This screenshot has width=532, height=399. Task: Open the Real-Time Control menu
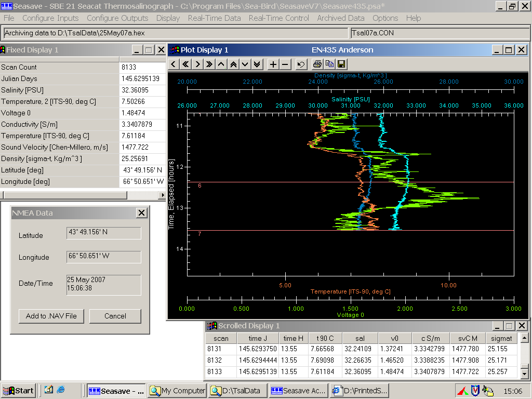pos(279,18)
